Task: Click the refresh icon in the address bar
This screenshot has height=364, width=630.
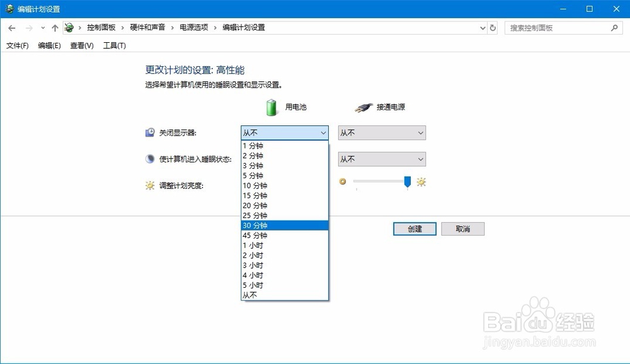Action: [x=492, y=28]
